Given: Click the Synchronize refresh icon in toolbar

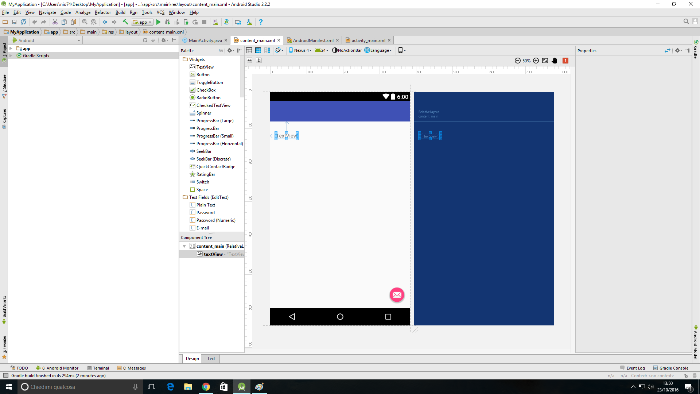Looking at the screenshot, I should coord(23,22).
